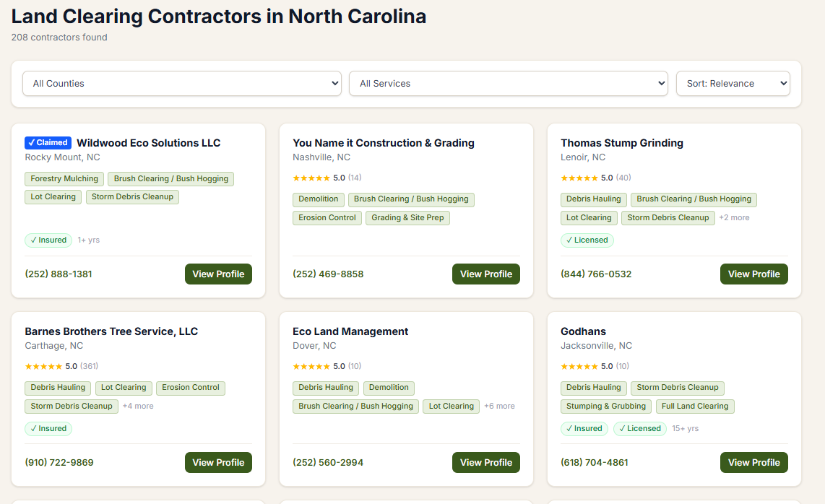
Task: View Profile for Godhans in Jacksonville
Action: [x=753, y=462]
